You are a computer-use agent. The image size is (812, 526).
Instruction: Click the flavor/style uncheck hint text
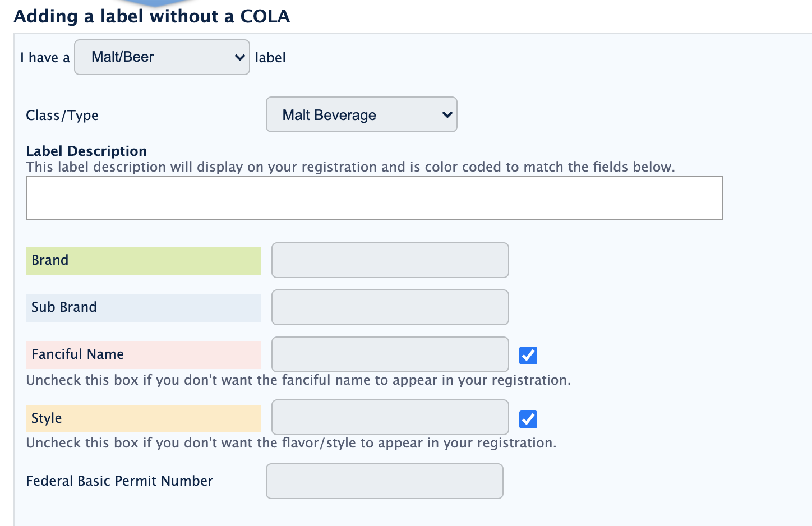pos(291,443)
